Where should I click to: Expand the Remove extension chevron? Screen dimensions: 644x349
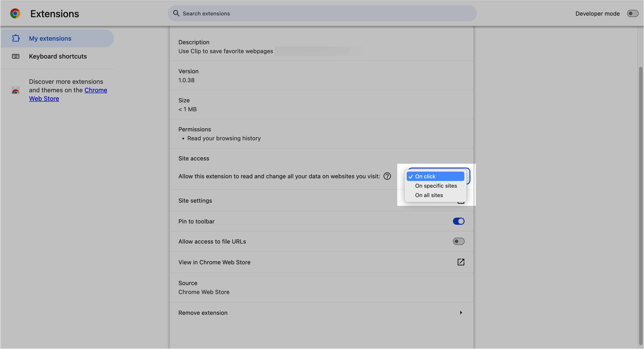tap(461, 313)
